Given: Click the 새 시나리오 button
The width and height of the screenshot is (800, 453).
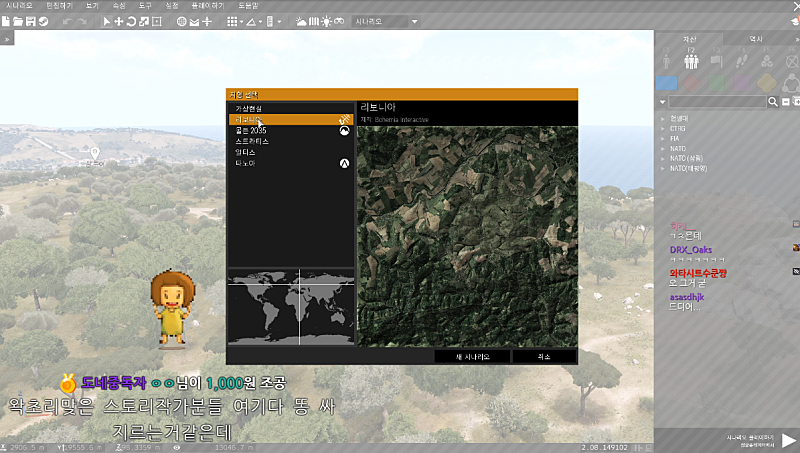Looking at the screenshot, I should pyautogui.click(x=472, y=356).
